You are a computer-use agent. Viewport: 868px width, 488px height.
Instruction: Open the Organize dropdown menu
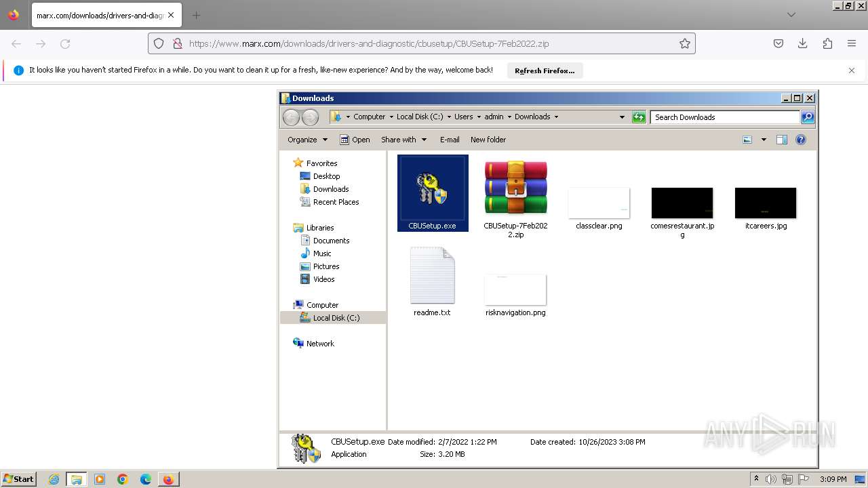click(x=307, y=140)
